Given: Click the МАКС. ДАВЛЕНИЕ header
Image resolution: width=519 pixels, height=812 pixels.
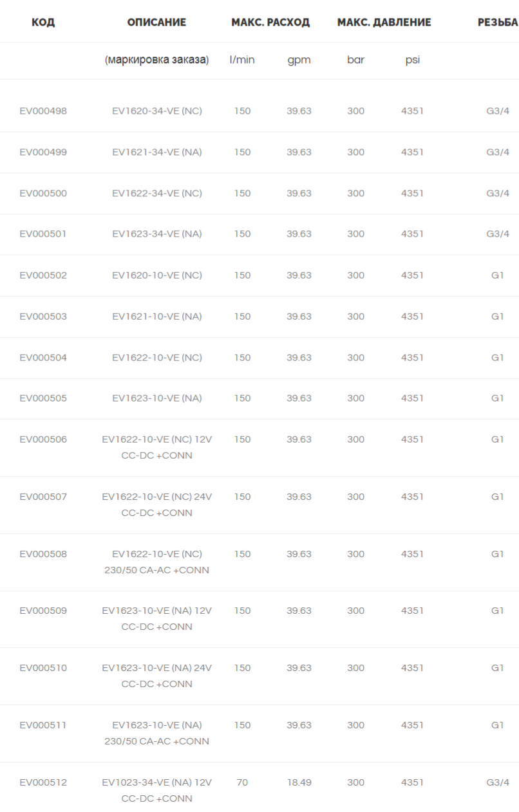Looking at the screenshot, I should pyautogui.click(x=384, y=23).
